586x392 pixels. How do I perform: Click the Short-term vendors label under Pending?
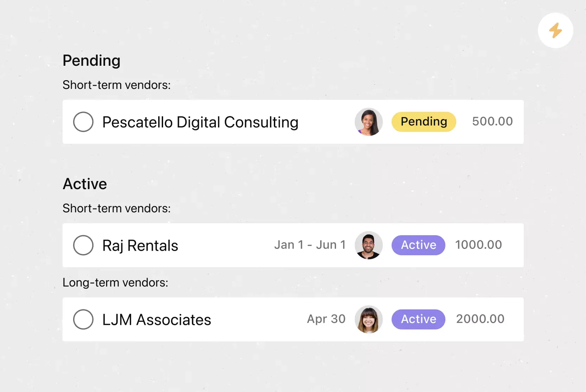pos(116,85)
